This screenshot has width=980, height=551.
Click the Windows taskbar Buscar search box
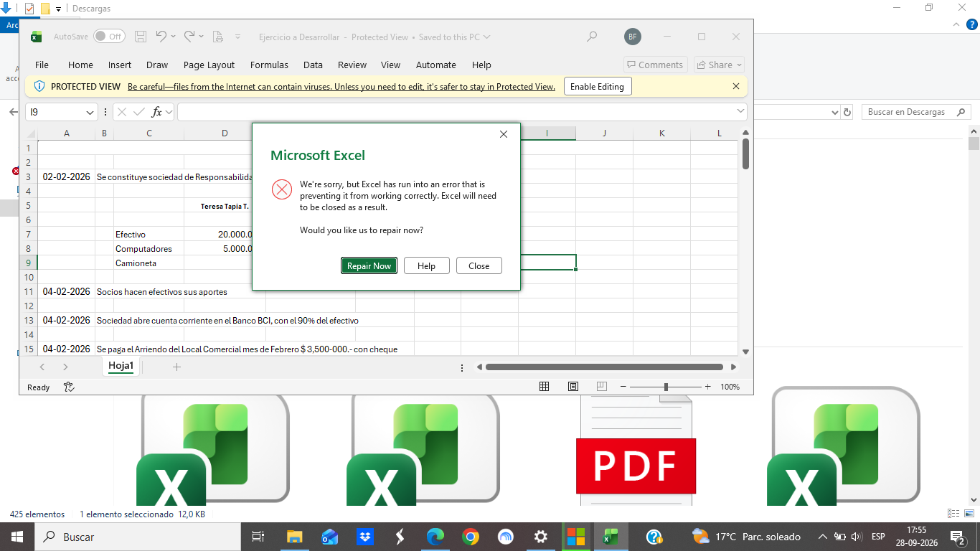(138, 537)
